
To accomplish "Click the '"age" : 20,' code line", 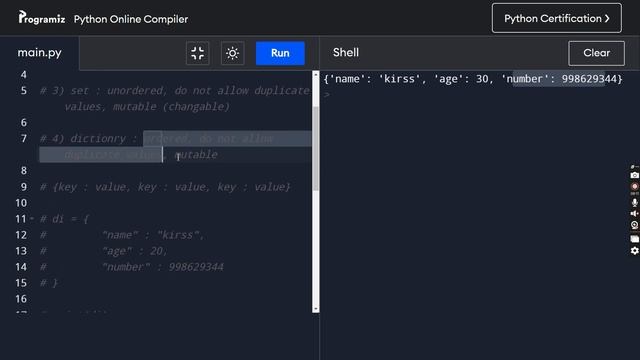I will pyautogui.click(x=135, y=251).
